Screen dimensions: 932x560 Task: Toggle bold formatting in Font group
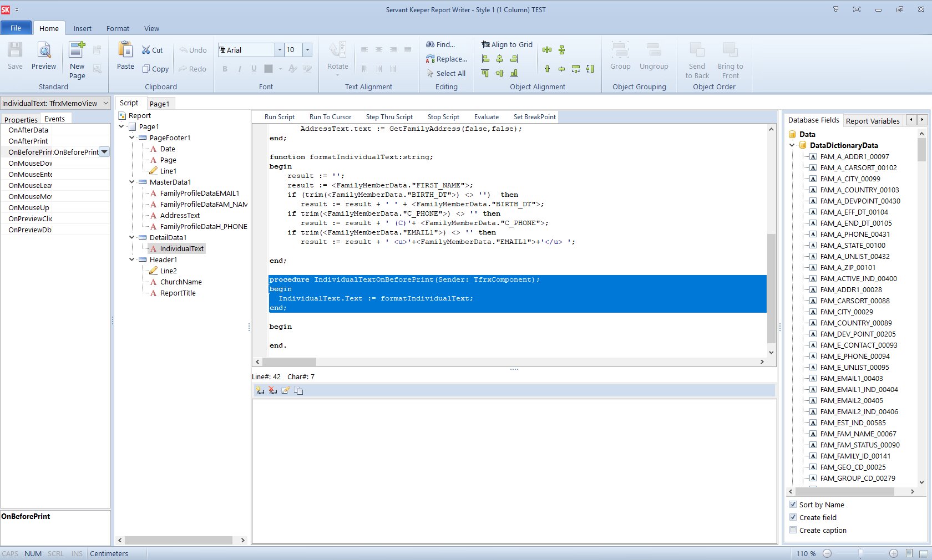pyautogui.click(x=225, y=69)
